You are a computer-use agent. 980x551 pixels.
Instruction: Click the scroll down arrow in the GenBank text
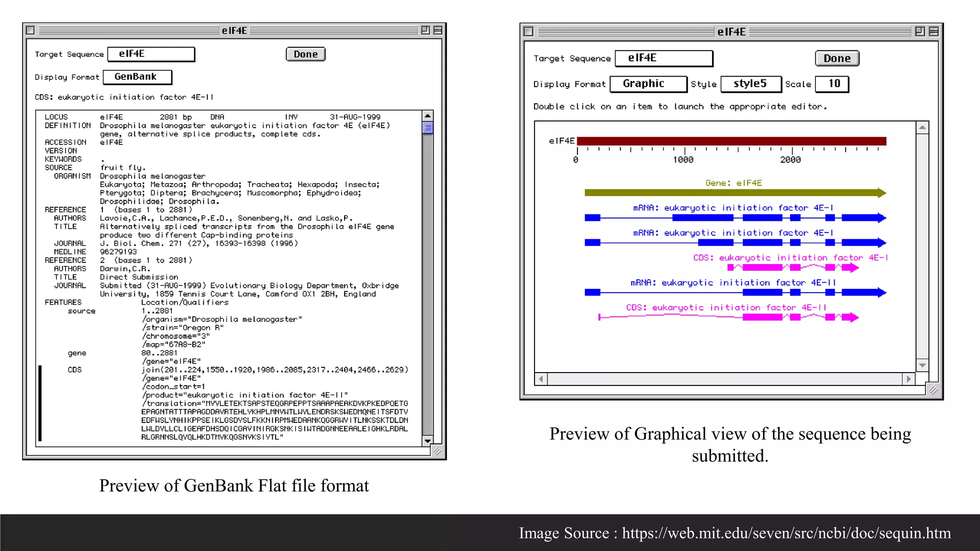(x=428, y=441)
